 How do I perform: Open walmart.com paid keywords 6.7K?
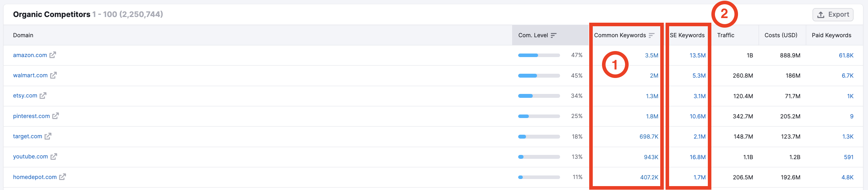click(847, 76)
